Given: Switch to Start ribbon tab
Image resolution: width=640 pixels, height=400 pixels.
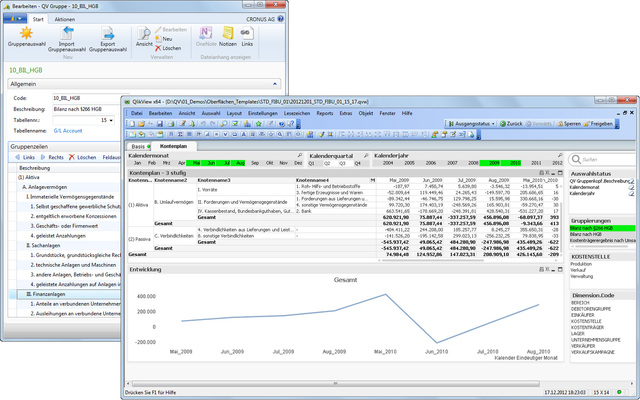Looking at the screenshot, I should pos(38,19).
